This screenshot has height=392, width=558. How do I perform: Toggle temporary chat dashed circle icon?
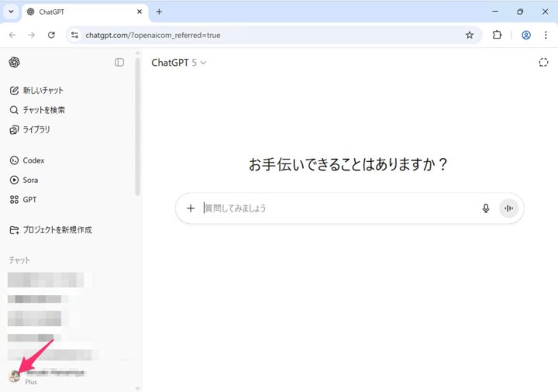click(x=543, y=62)
